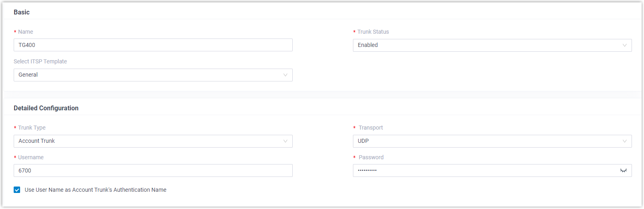Click the ITSP Template chevron arrow
The width and height of the screenshot is (644, 209).
click(285, 75)
